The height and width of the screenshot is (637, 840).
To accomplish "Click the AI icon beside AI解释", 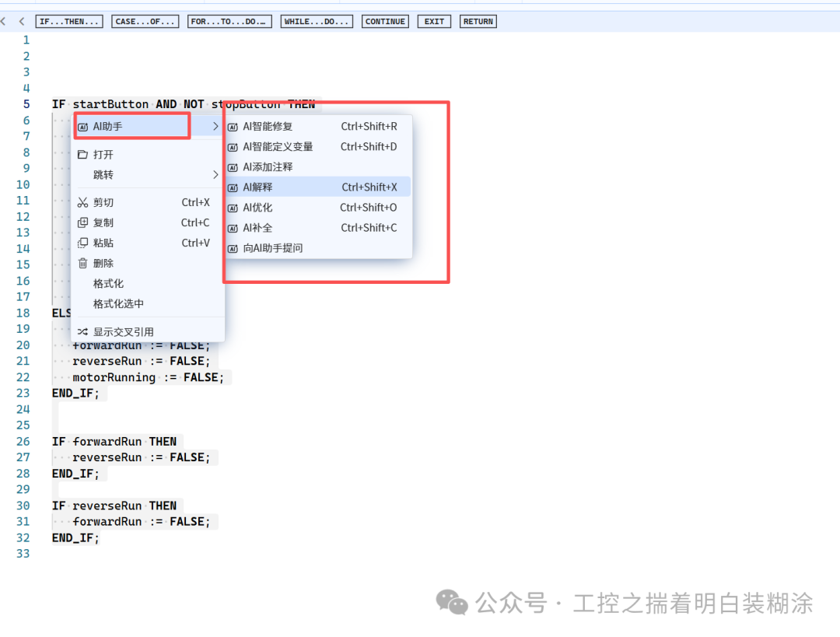I will tap(233, 188).
